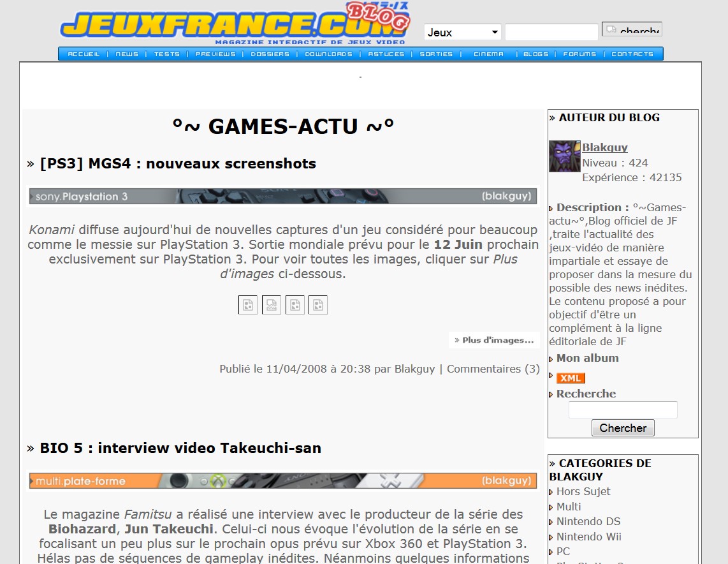This screenshot has height=564, width=728.
Task: Open the CONTACTS section
Action: tap(632, 54)
